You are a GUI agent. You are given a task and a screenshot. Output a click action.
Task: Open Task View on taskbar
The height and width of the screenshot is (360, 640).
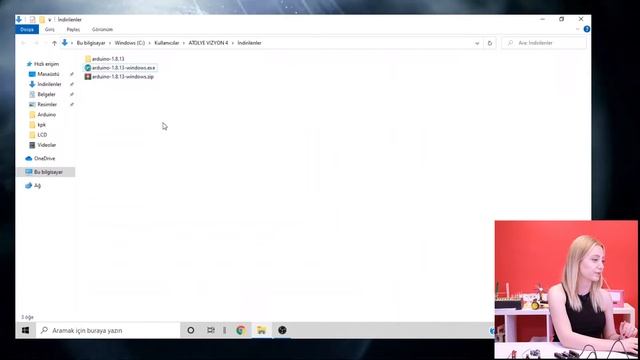211,330
